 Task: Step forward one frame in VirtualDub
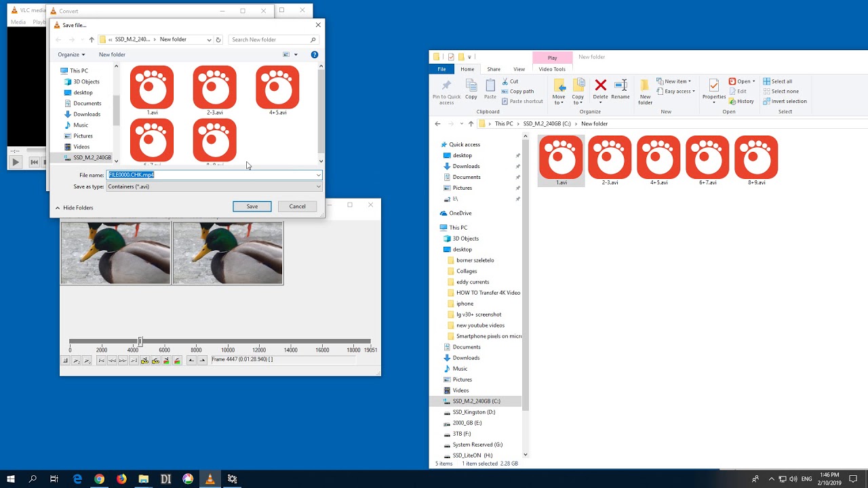click(x=123, y=361)
